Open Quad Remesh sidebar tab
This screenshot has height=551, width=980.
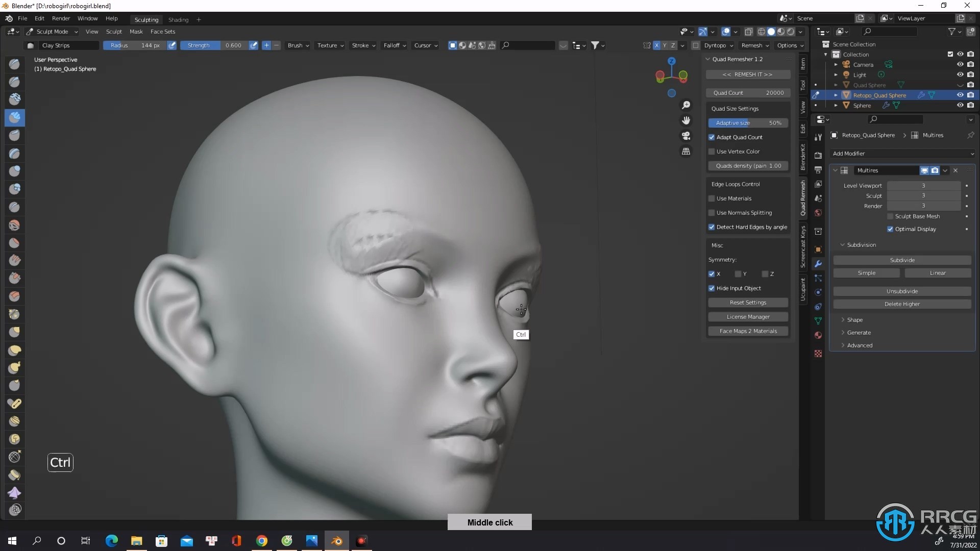[x=803, y=197]
